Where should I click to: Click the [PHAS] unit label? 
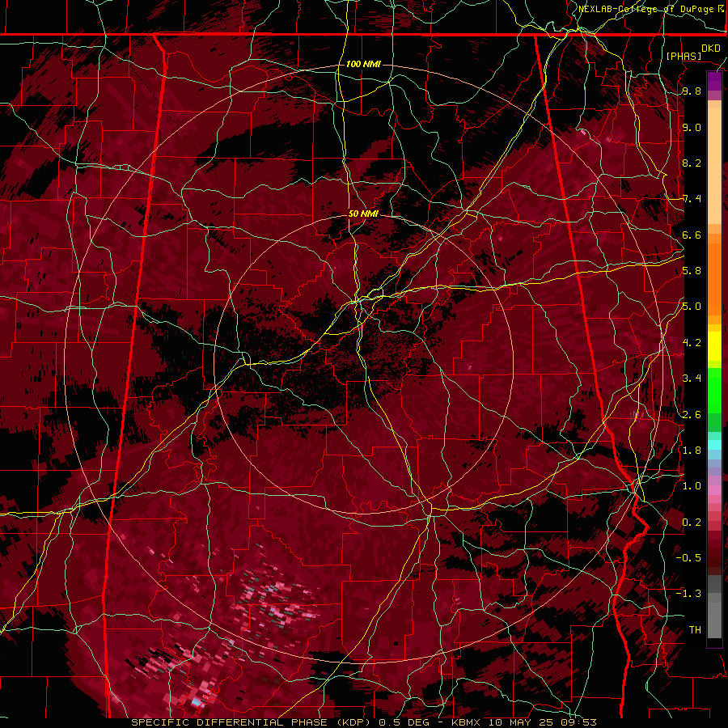point(684,57)
